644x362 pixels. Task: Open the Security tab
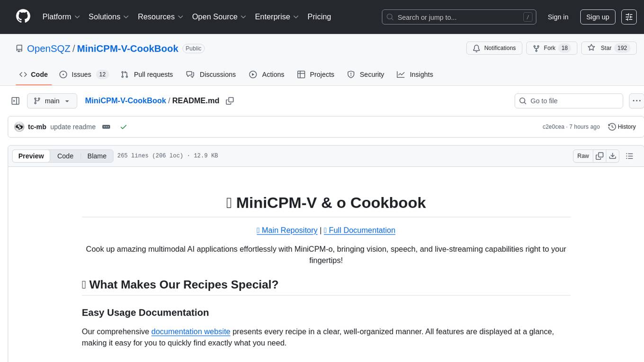pyautogui.click(x=366, y=74)
